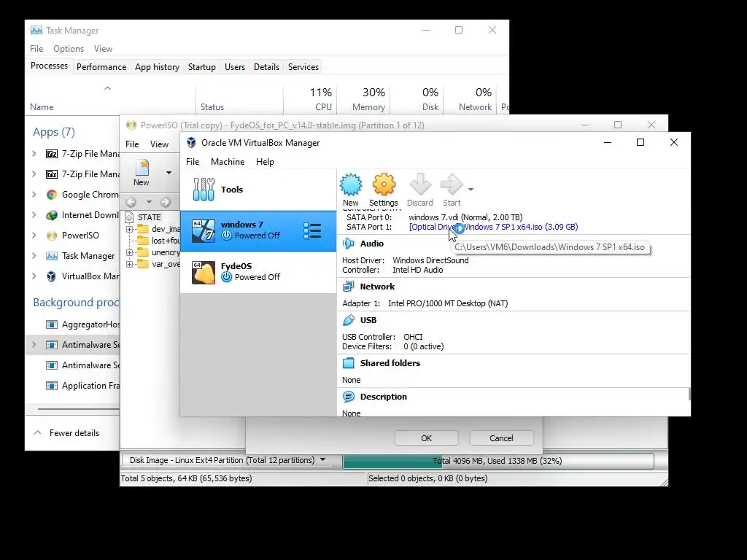Image resolution: width=747 pixels, height=560 pixels.
Task: Click the Cancel button in the dialog
Action: pos(502,438)
